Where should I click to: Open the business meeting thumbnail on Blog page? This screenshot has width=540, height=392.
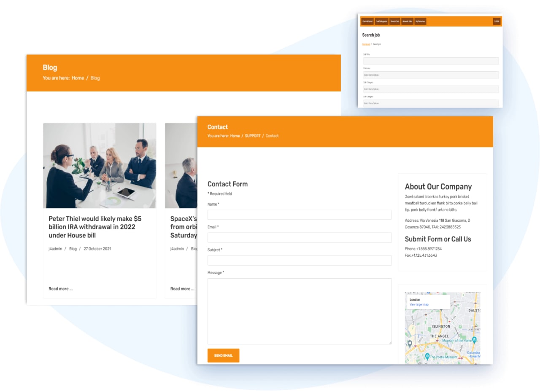[x=100, y=166]
